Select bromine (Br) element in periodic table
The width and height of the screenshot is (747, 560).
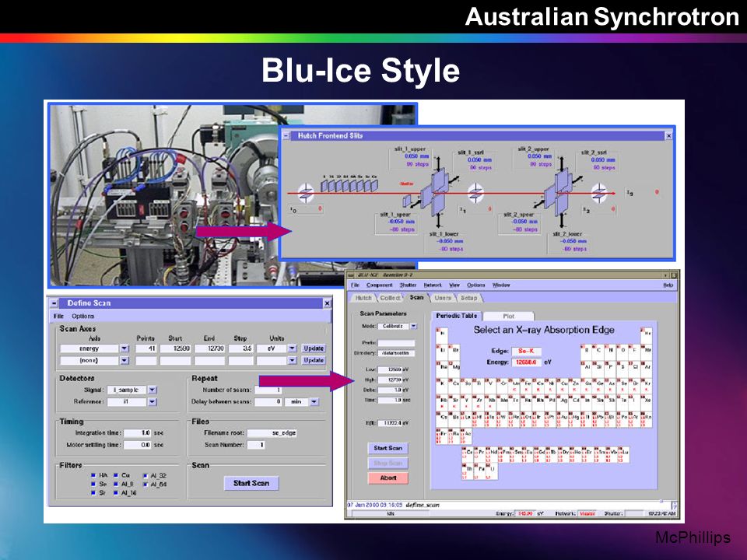tap(635, 387)
